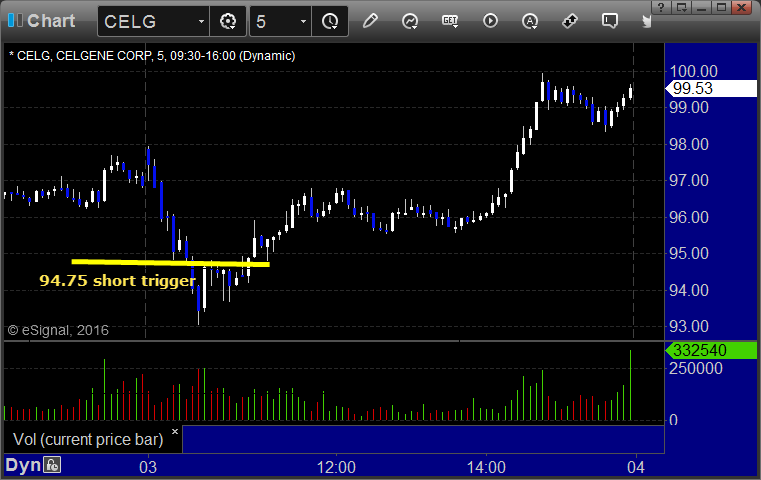Viewport: 761px width, 480px height.
Task: Toggle the Dyn dynamic mode label
Action: [x=23, y=465]
